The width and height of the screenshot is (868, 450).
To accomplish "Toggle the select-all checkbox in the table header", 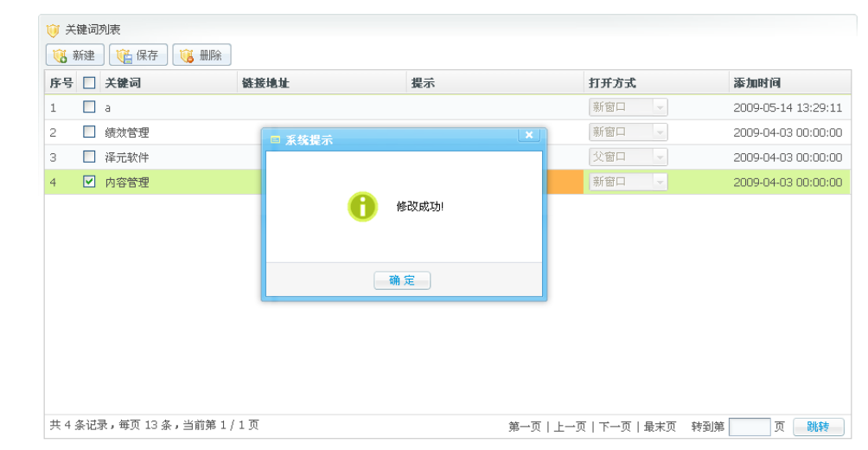I will point(88,82).
